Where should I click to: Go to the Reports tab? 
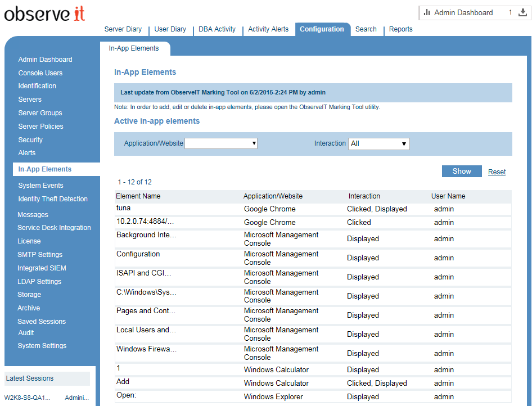(x=400, y=29)
